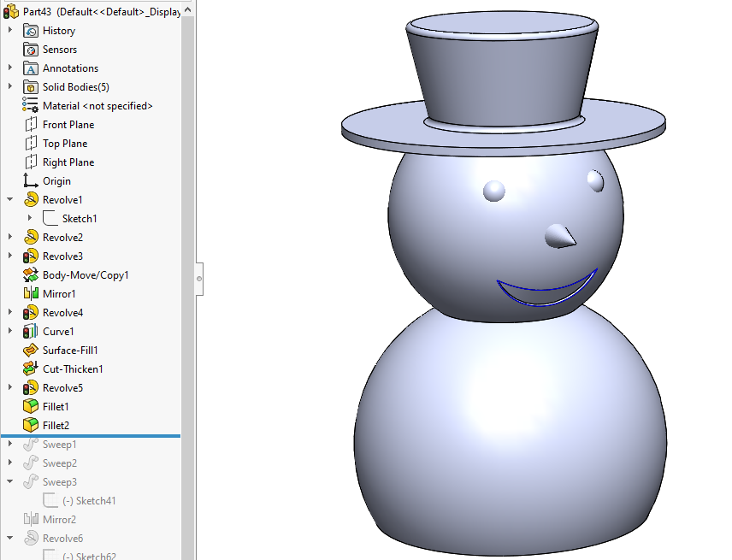Click the suppressed Revolve6 icon
This screenshot has width=732, height=560.
(x=31, y=538)
